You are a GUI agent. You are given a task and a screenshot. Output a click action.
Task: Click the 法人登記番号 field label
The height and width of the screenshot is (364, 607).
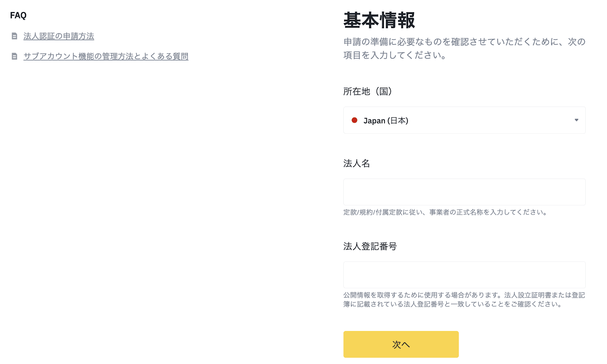point(370,246)
